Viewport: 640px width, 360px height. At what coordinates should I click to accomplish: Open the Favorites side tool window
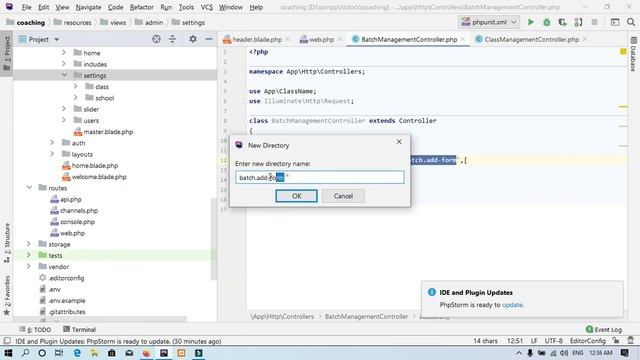(x=7, y=296)
